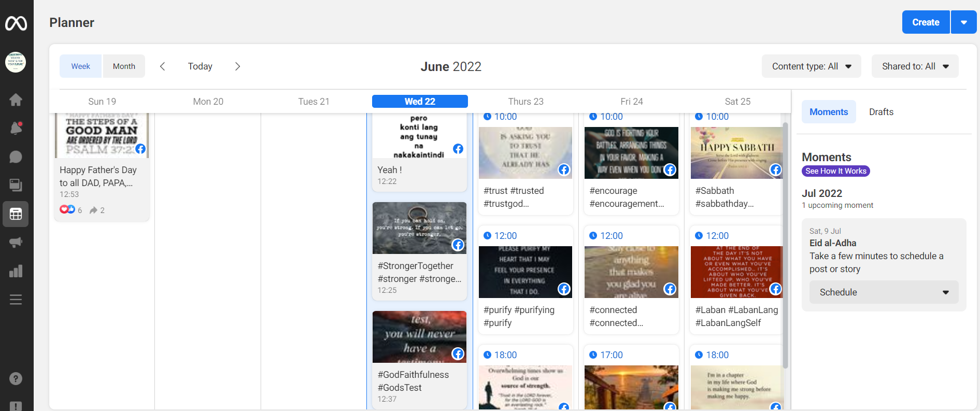Open the #trust post image on Thursday

pos(525,153)
